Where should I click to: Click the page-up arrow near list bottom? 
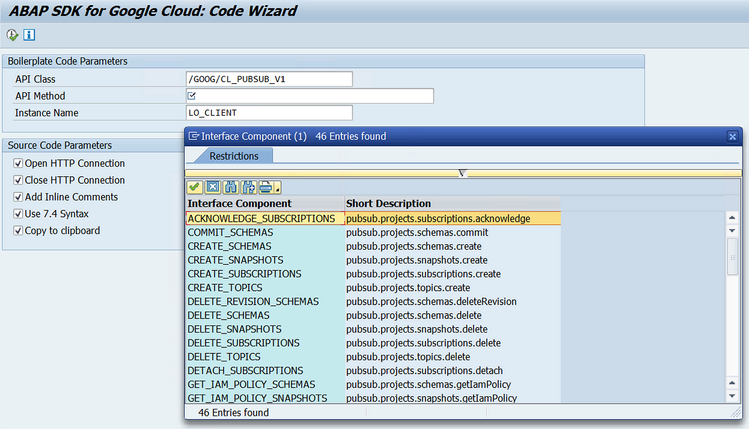click(732, 383)
